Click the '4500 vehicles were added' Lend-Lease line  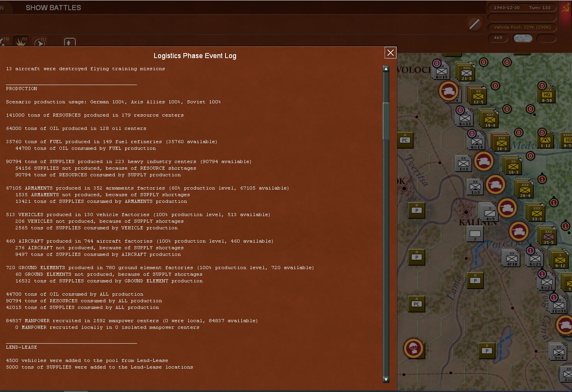[x=87, y=360]
